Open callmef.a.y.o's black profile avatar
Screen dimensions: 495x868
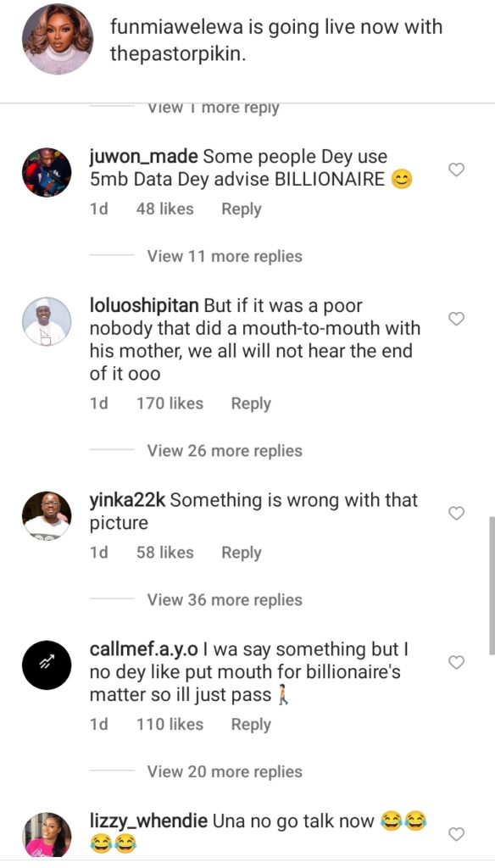coord(47,665)
